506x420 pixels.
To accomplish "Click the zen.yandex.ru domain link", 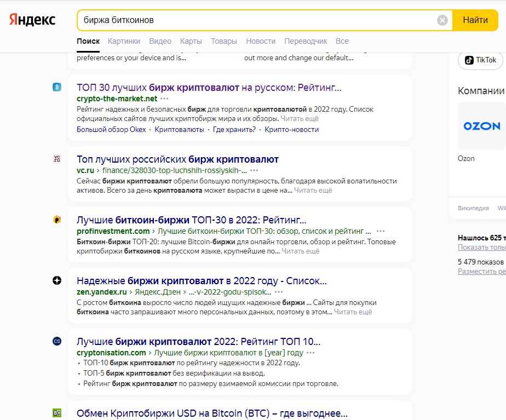I will 102,292.
